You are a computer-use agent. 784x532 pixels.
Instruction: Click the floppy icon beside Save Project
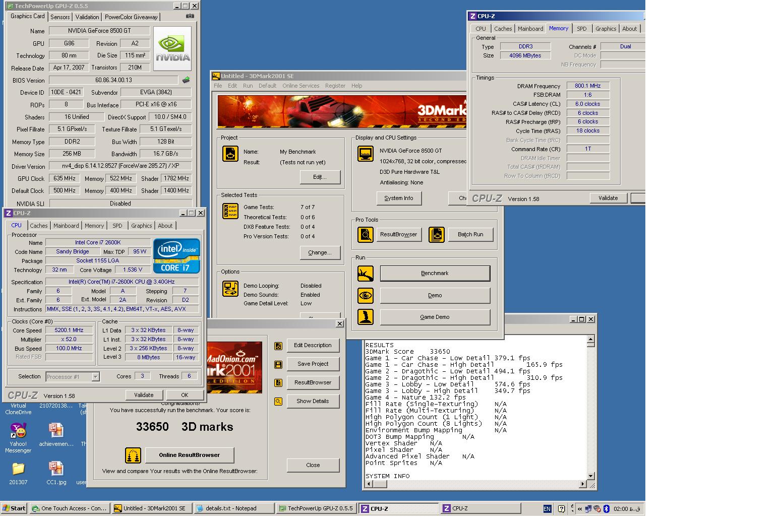(x=278, y=364)
